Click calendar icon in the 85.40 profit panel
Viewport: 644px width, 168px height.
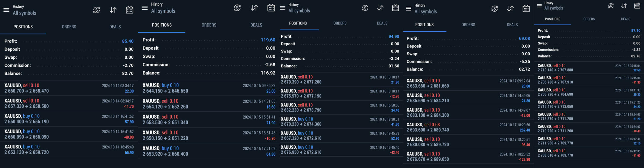coord(130,10)
